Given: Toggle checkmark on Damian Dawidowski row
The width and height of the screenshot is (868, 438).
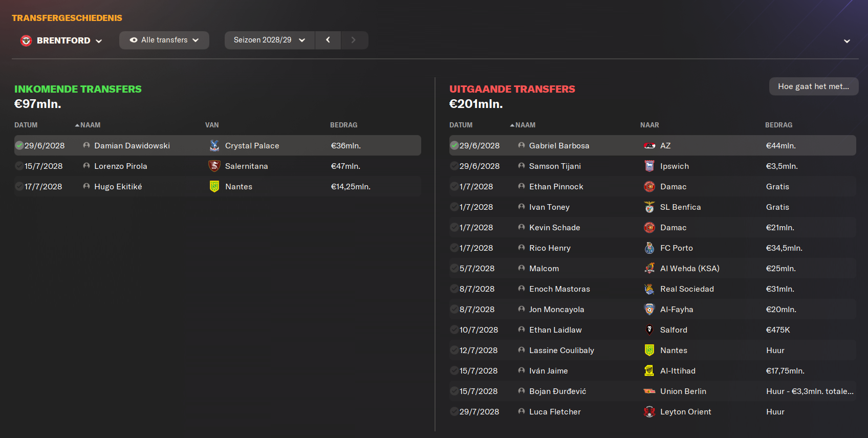Looking at the screenshot, I should [x=19, y=146].
